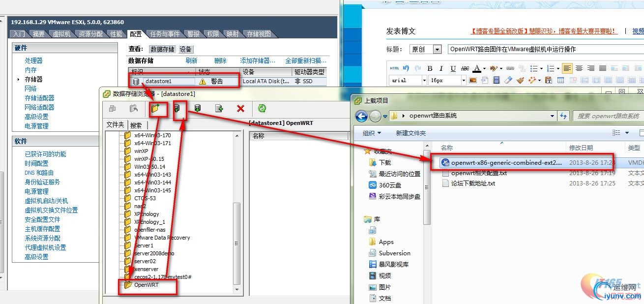Viewport: 644px width, 304px height.
Task: Select the OpenWRT folder in datastore tree
Action: coord(146,285)
